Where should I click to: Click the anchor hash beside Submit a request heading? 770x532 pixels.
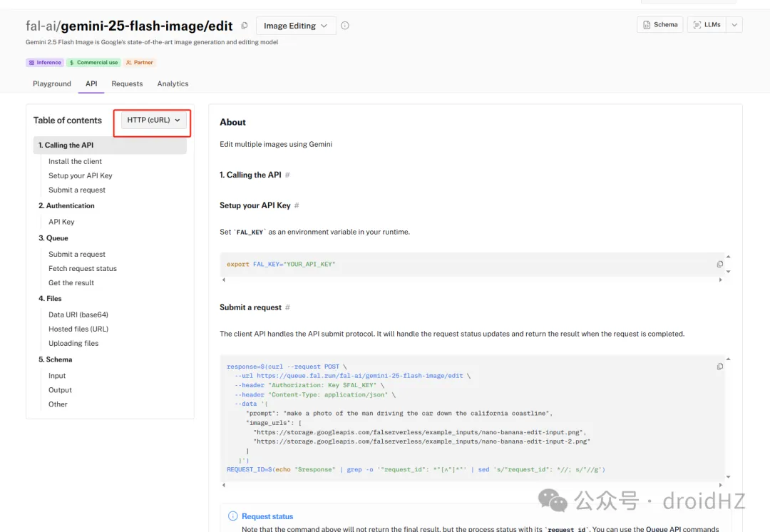click(x=287, y=307)
